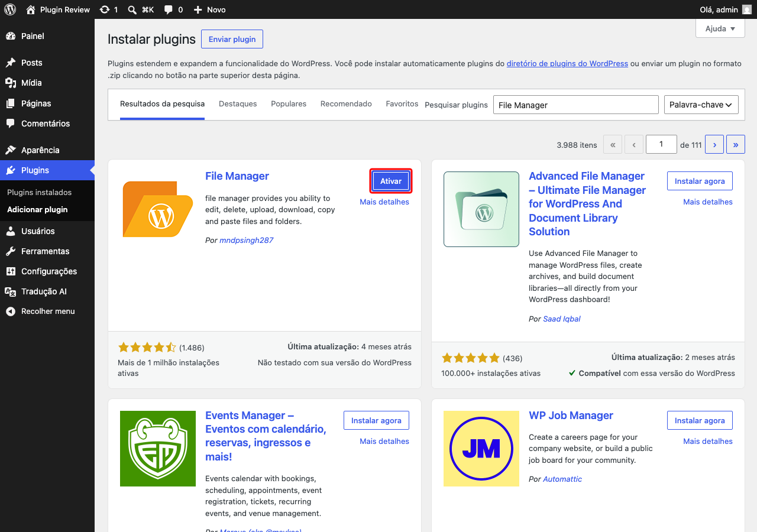Expand the Ajuda help dropdown
Image resolution: width=757 pixels, height=532 pixels.
click(x=720, y=28)
